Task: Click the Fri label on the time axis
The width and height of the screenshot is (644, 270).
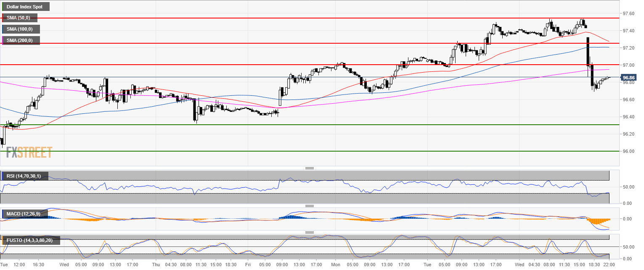Action: click(x=248, y=265)
